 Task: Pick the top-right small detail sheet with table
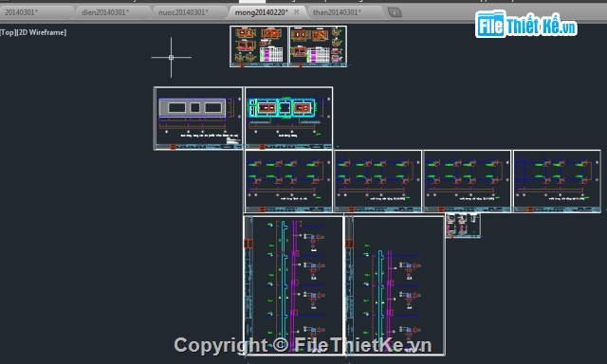318,46
